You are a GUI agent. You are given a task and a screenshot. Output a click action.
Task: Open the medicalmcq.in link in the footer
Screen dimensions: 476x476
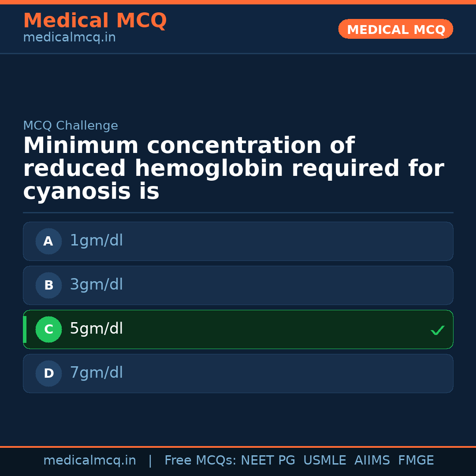(89, 461)
